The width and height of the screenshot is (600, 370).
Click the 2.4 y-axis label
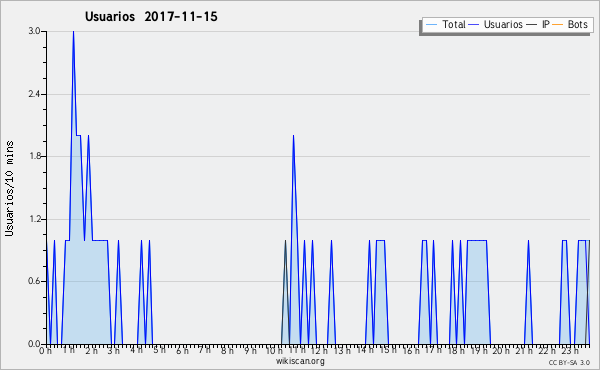[x=35, y=94]
